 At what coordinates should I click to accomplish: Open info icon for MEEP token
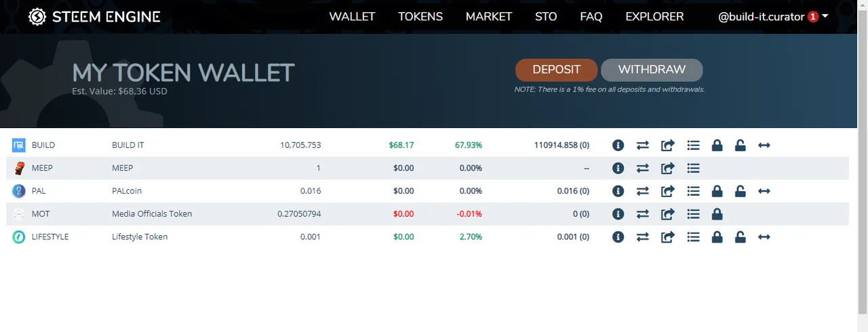(x=618, y=168)
